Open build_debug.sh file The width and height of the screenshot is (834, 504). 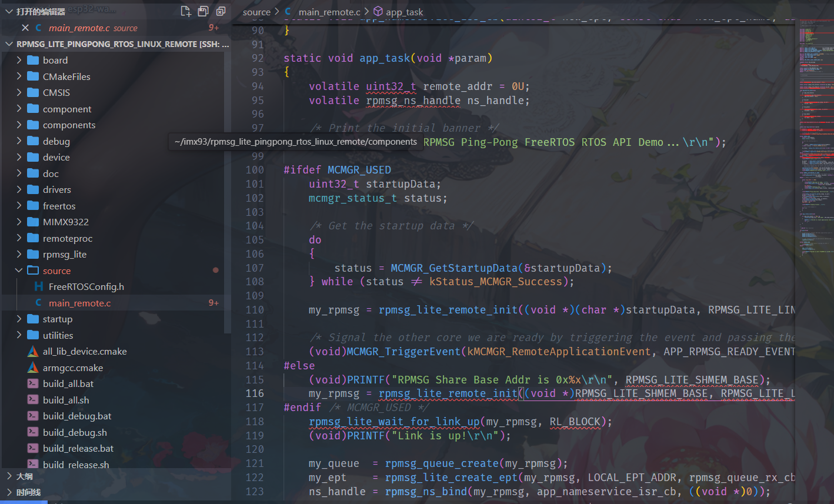point(75,432)
